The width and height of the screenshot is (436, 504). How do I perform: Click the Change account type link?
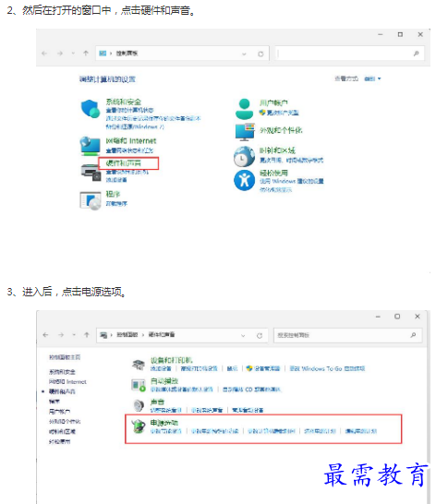(283, 113)
